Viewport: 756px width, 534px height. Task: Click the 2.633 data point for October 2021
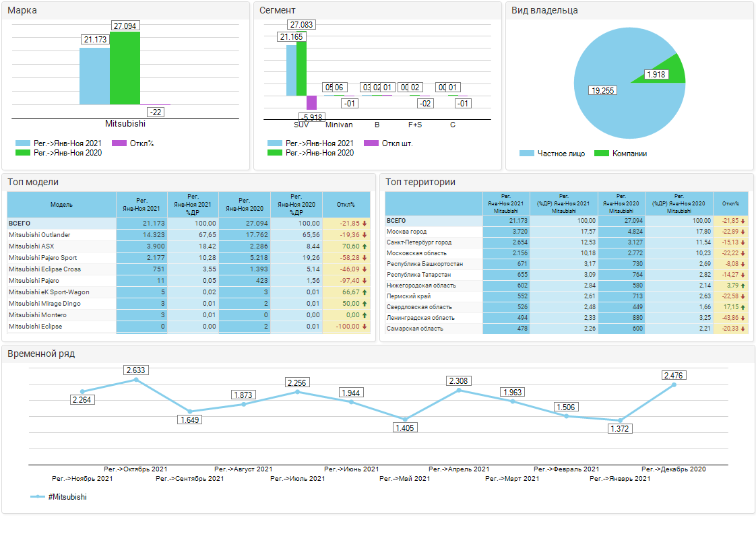136,380
